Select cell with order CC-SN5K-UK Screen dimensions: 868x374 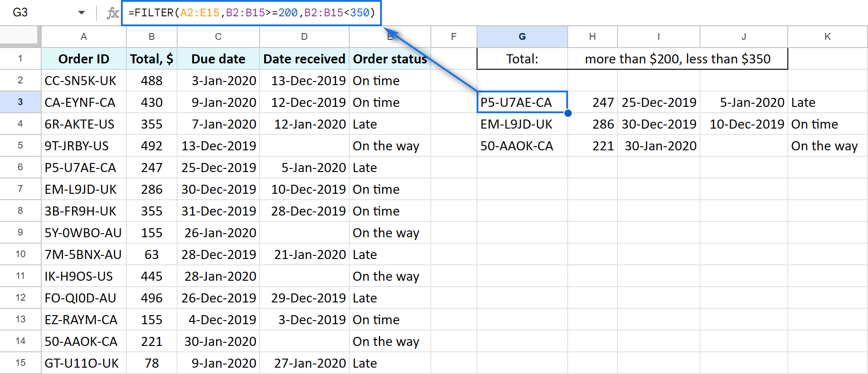click(x=84, y=81)
